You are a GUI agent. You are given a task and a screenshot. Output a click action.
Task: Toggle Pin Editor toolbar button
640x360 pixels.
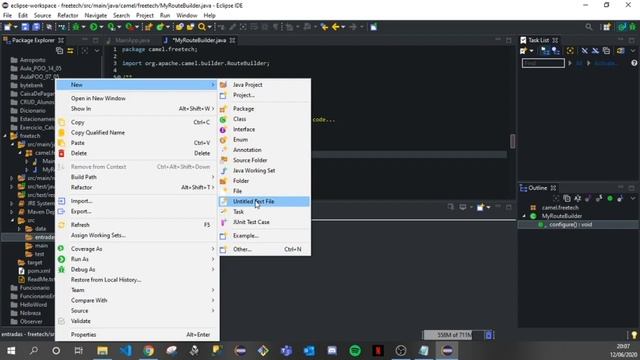click(373, 27)
